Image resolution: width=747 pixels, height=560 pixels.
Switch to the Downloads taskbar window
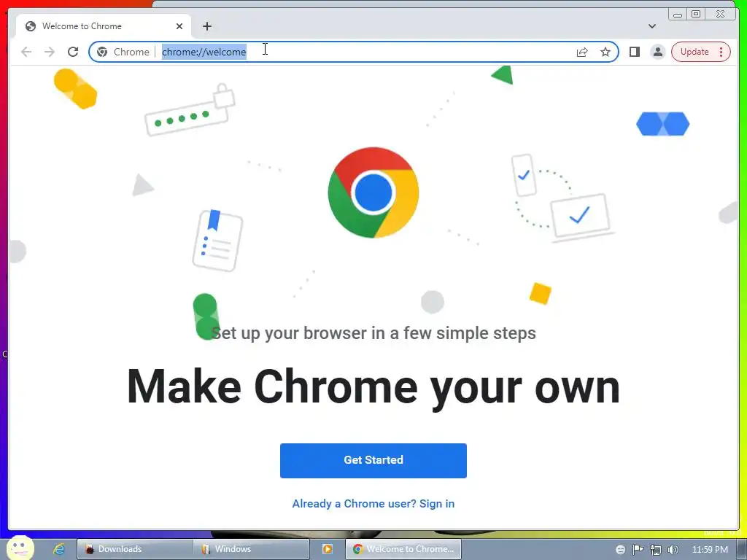pyautogui.click(x=134, y=549)
